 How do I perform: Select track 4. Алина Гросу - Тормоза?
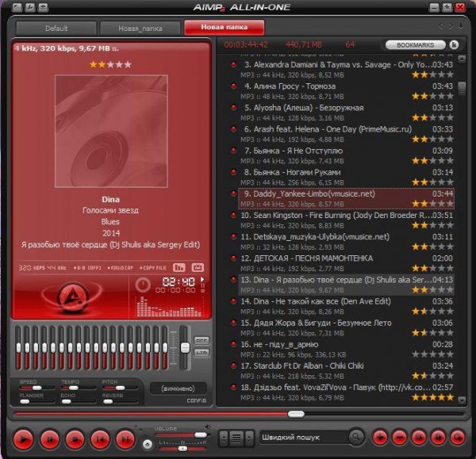347,91
